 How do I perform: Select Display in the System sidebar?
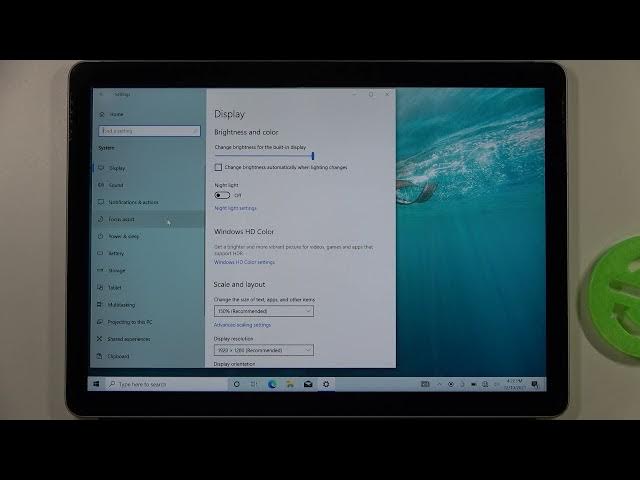pos(149,168)
